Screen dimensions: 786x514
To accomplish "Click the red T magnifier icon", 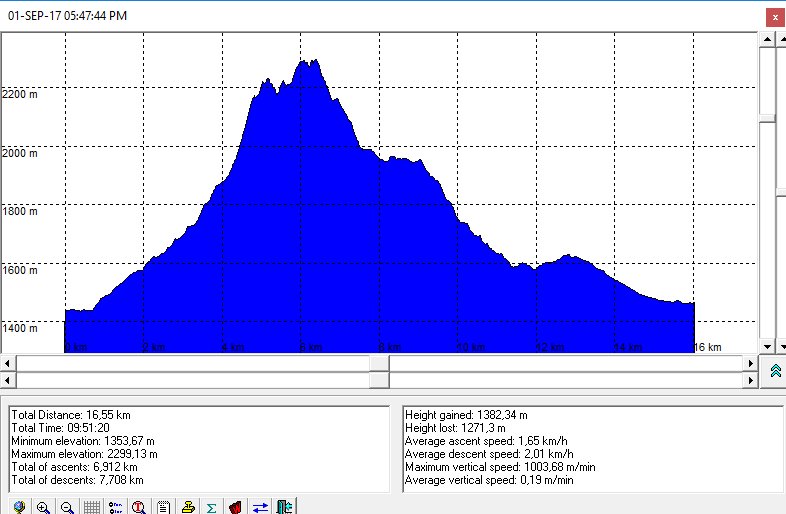I will [140, 507].
